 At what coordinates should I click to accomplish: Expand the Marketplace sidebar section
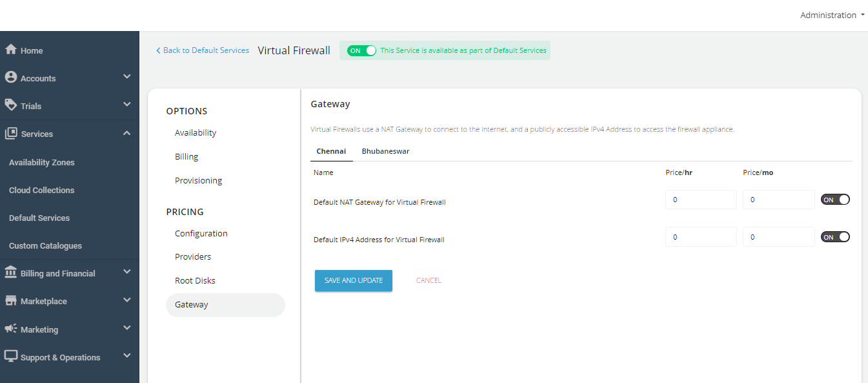click(x=126, y=300)
